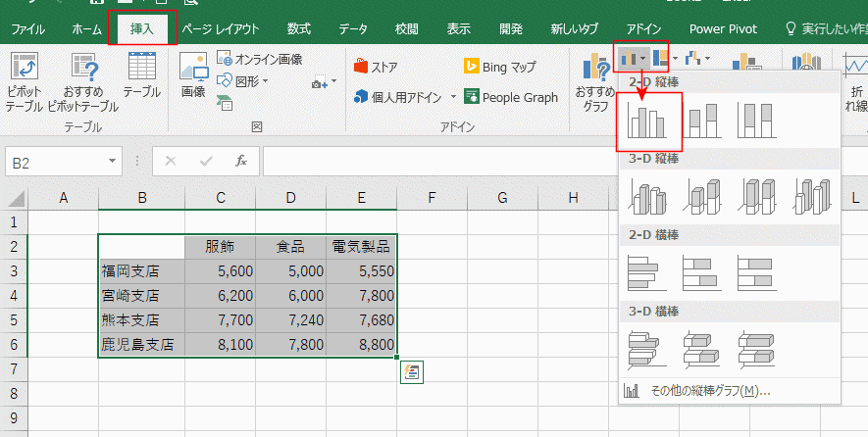Viewport: 868px width, 437px height.
Task: Select 3-D clustered column chart
Action: click(x=647, y=197)
